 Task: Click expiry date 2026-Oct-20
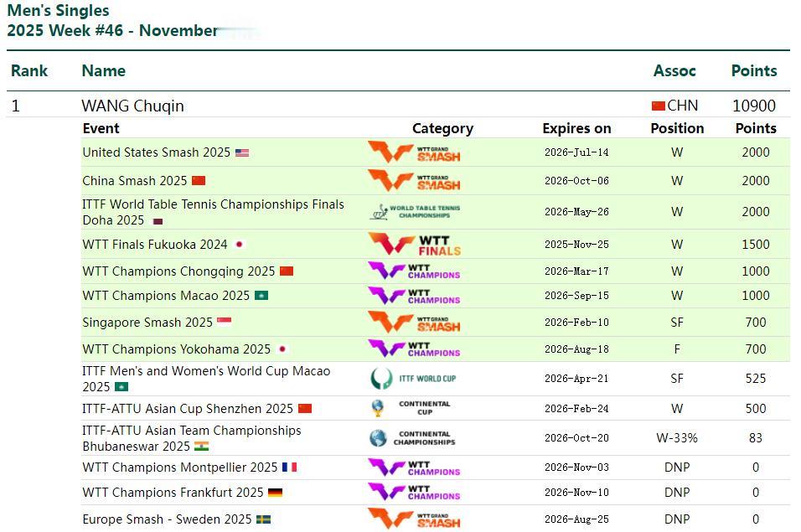pyautogui.click(x=576, y=438)
